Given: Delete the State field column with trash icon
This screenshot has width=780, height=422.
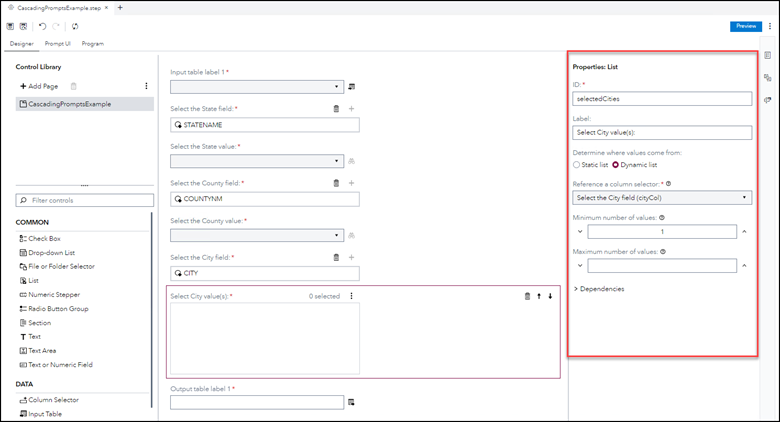Looking at the screenshot, I should coord(336,108).
